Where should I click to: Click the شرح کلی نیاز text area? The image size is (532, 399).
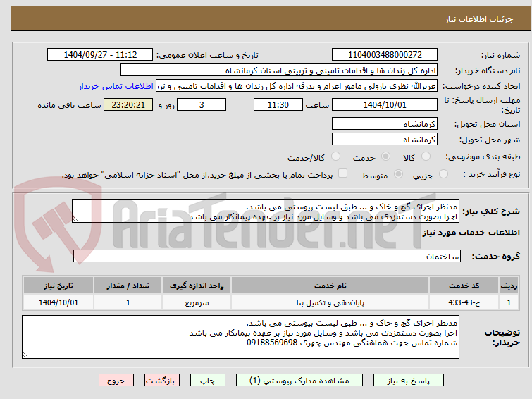tap(266, 211)
